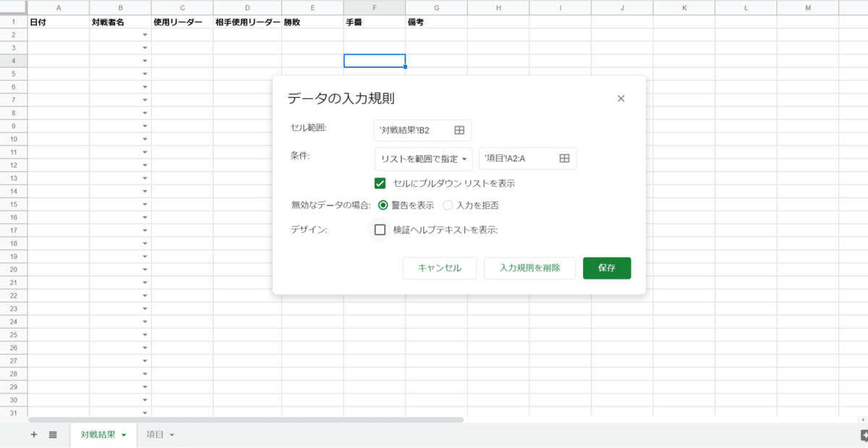Add a new sheet with the plus icon
868x448 pixels.
(33, 434)
